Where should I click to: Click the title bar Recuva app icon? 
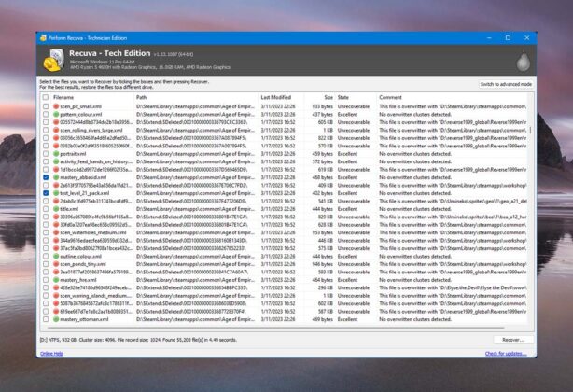42,37
